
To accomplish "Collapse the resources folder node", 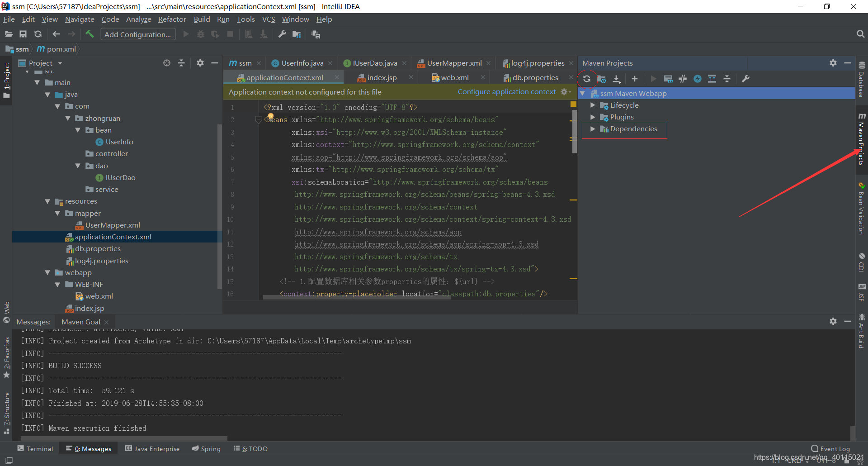I will pyautogui.click(x=47, y=201).
